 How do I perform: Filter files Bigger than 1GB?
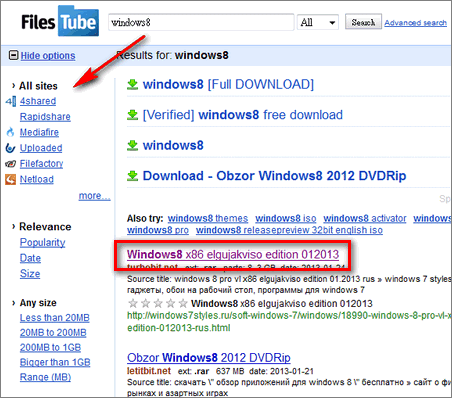coord(55,362)
